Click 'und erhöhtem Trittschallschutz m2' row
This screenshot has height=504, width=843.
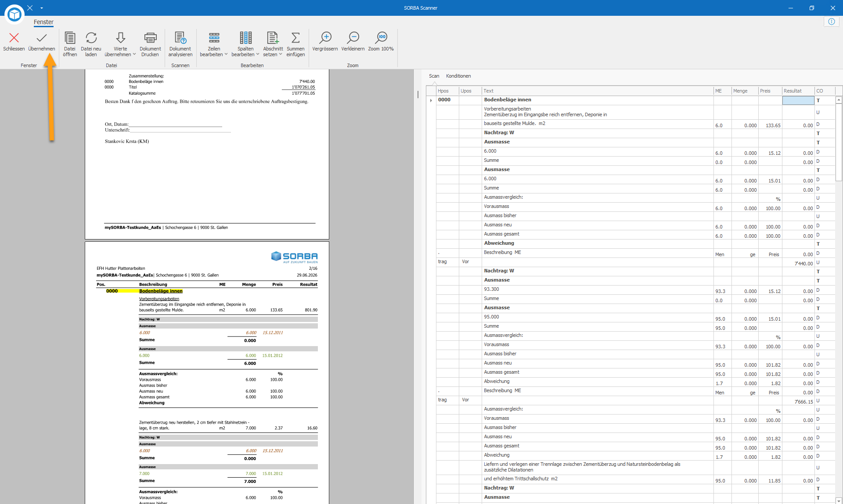(598, 479)
